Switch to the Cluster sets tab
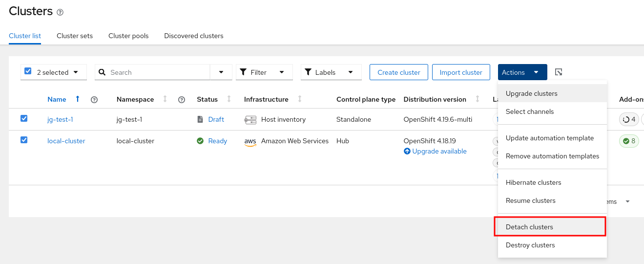Image resolution: width=644 pixels, height=264 pixels. click(75, 36)
